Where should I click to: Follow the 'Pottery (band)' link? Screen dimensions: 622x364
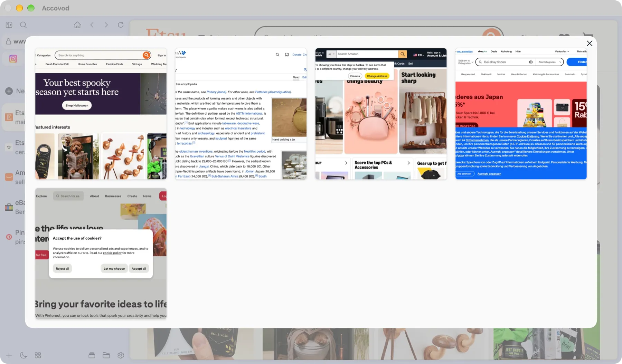click(x=216, y=92)
